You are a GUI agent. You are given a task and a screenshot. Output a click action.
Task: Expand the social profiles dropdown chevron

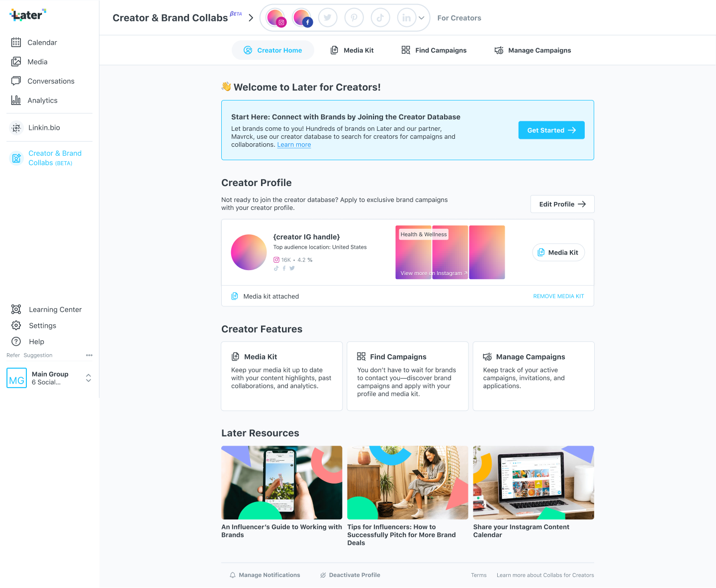click(422, 18)
